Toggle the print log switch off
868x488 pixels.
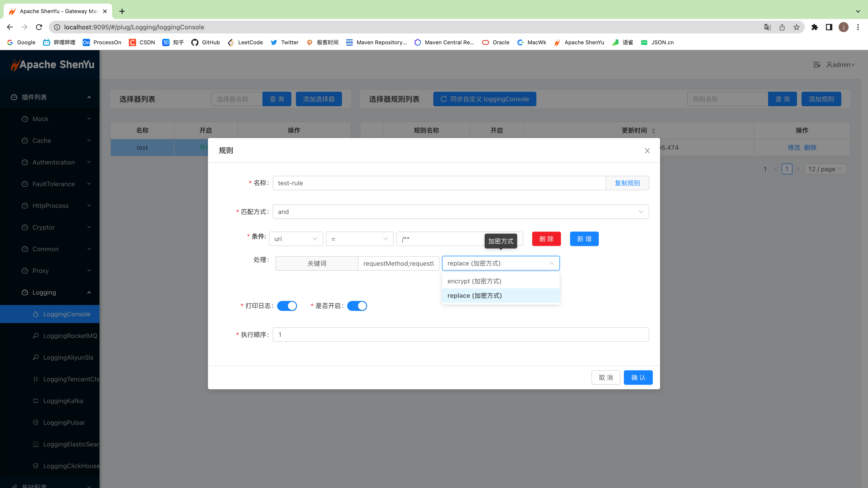(287, 306)
